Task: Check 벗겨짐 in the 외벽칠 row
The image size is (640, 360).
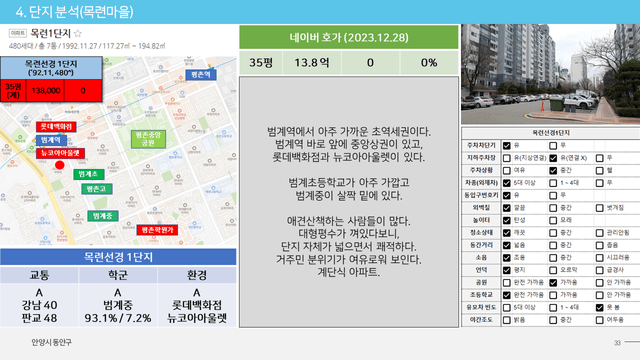Action: coord(600,208)
